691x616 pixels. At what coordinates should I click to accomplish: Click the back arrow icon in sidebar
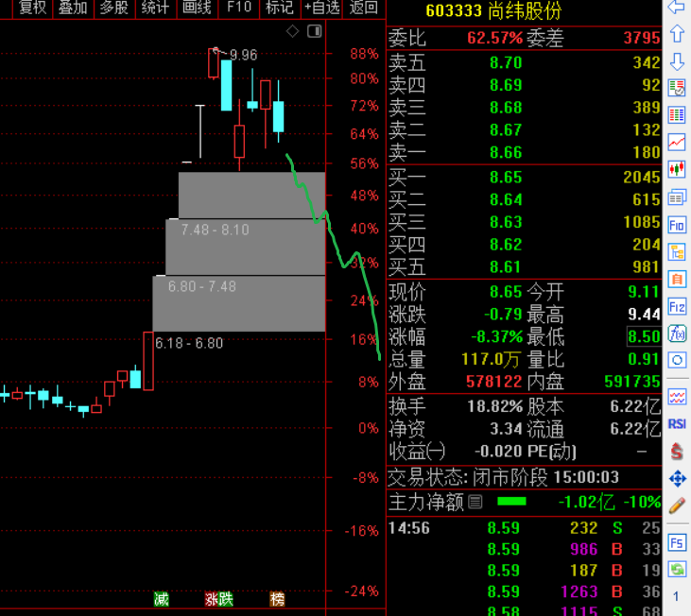point(677,7)
